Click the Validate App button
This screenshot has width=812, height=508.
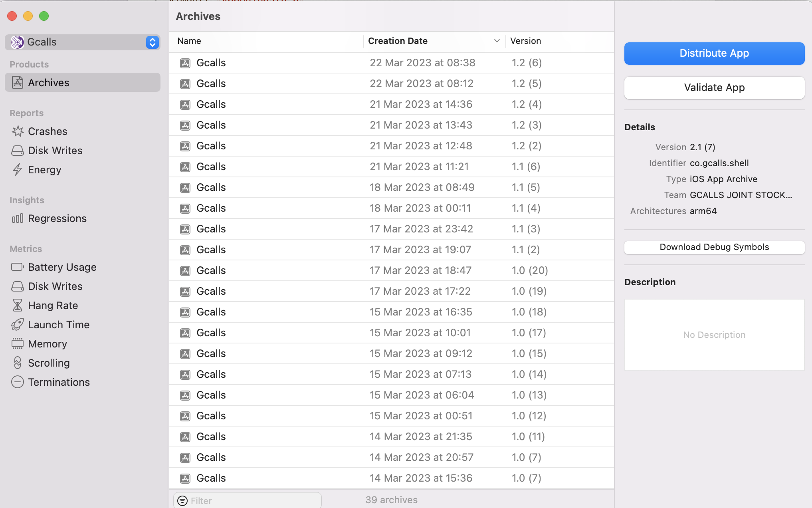(x=714, y=88)
